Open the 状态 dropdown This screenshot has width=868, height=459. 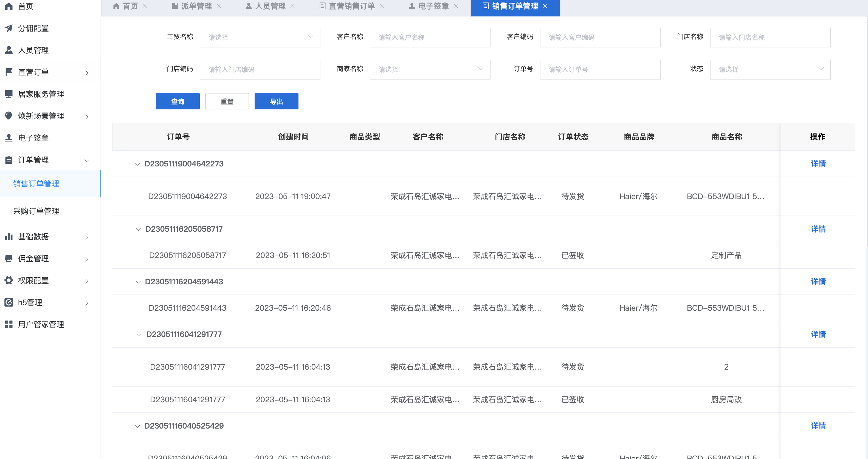(770, 69)
